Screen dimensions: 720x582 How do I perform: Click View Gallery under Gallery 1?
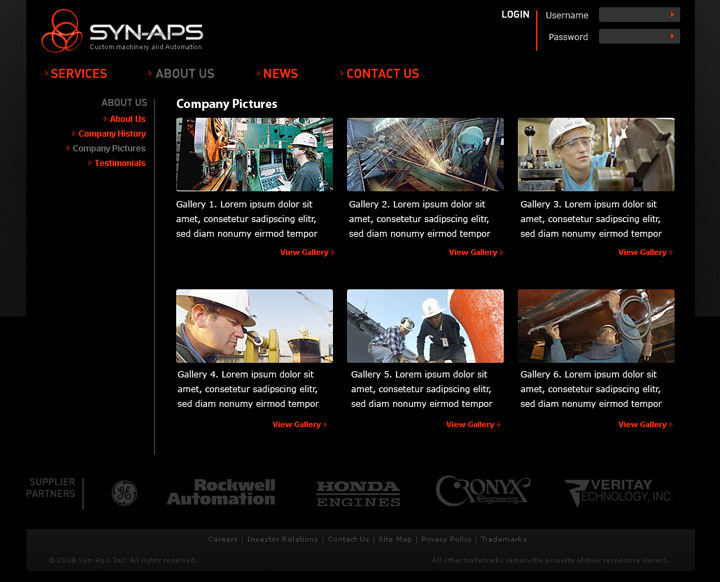(x=305, y=253)
